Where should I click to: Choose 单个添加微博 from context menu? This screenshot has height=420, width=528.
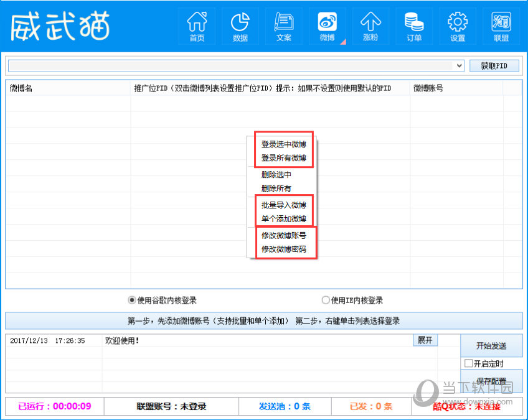283,219
